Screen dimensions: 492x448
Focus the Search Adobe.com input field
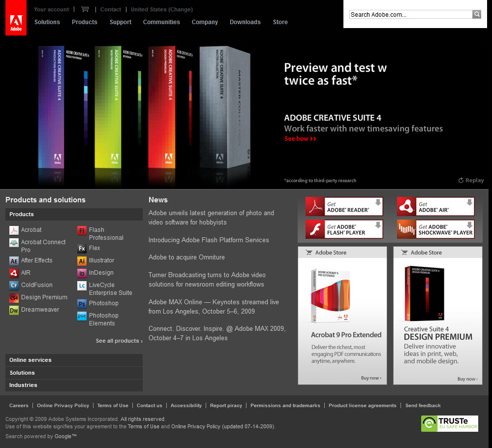411,14
